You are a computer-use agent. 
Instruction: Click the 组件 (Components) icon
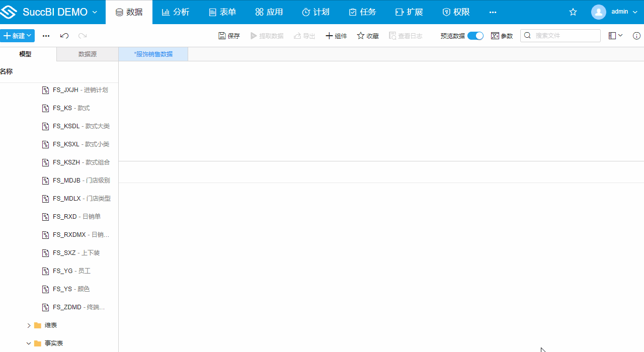pyautogui.click(x=329, y=36)
